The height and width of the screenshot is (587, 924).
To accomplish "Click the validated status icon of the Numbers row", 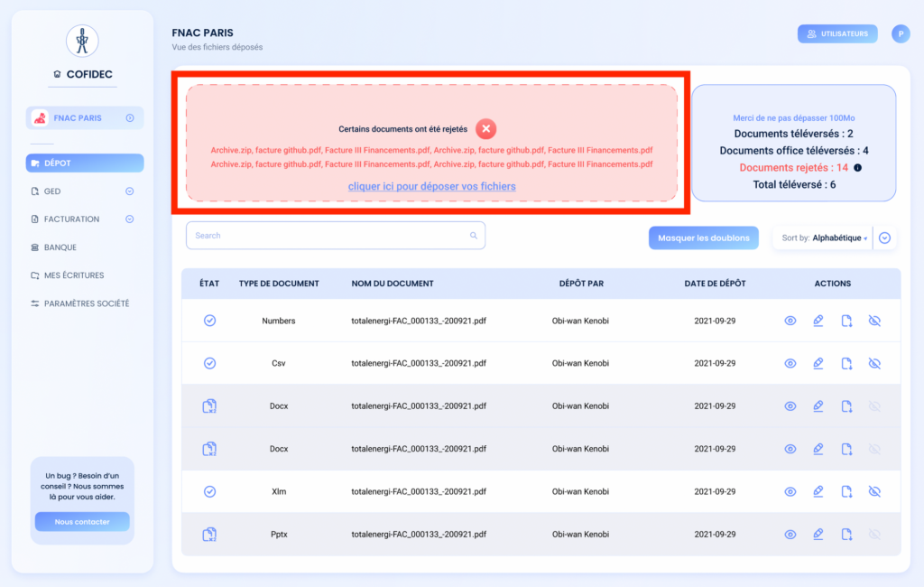I will [x=209, y=321].
